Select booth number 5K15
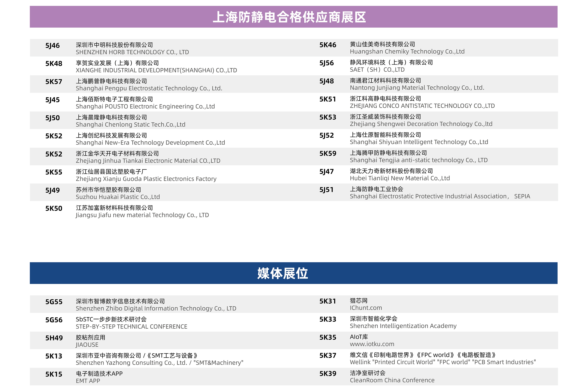This screenshot has height=392, width=588. pos(54,375)
